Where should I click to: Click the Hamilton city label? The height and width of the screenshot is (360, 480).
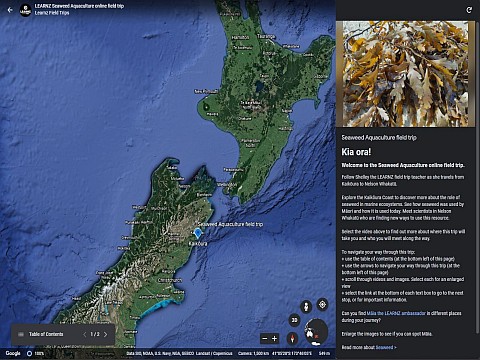coord(240,37)
